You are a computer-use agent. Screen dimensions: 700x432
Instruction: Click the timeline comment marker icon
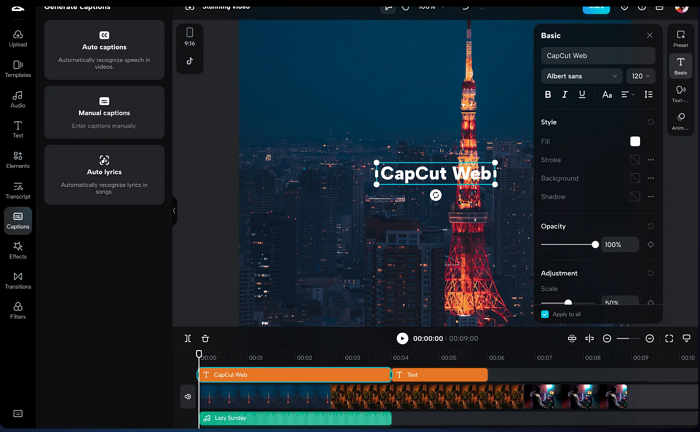[x=687, y=339]
